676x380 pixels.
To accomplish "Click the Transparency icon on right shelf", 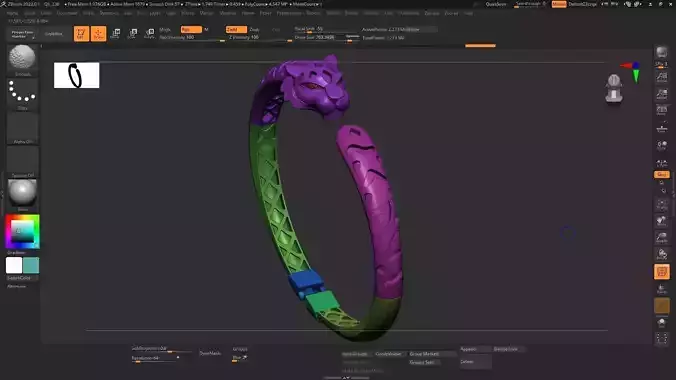I will click(661, 289).
